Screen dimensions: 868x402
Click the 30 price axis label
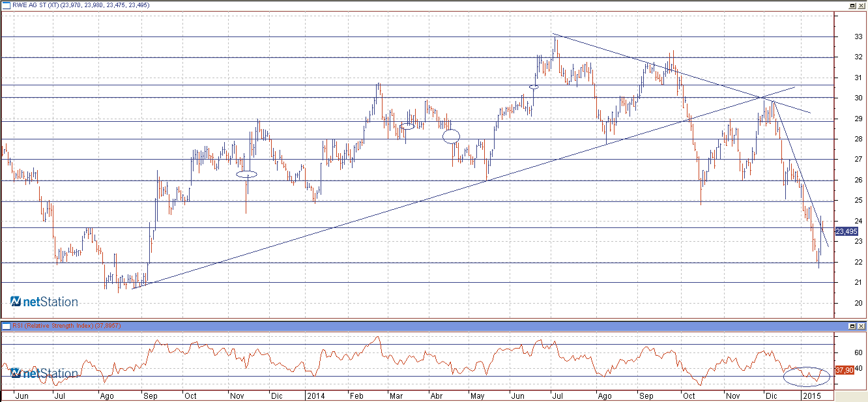858,98
